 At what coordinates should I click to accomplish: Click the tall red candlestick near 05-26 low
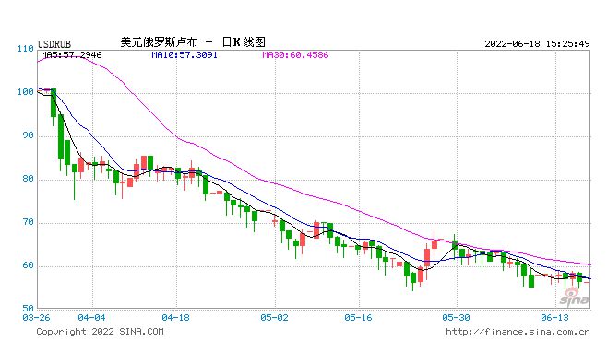(427, 258)
